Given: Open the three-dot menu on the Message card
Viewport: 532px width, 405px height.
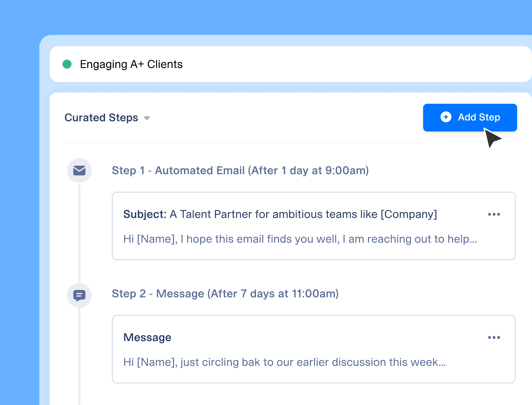Looking at the screenshot, I should coord(494,337).
